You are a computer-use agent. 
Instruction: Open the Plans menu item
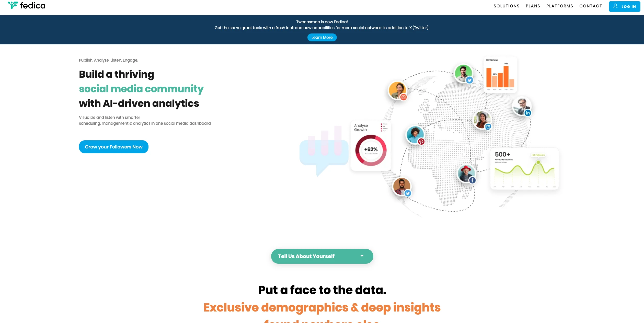pos(533,6)
